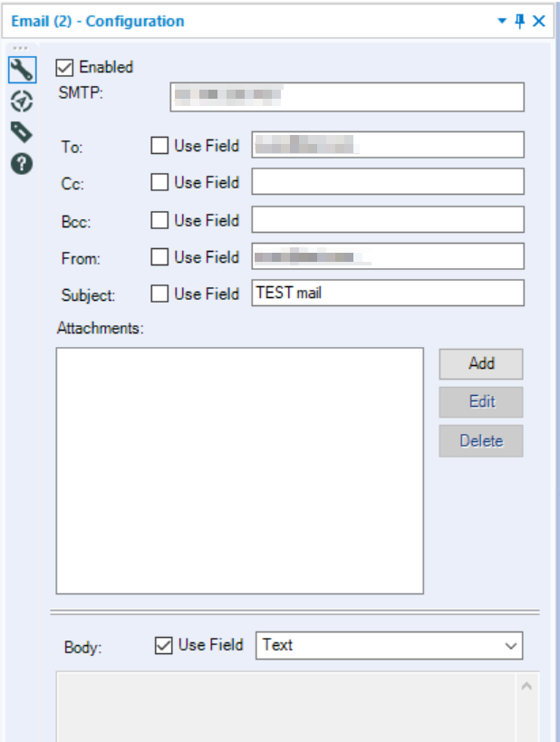Click the SMTP server input field
Screen dimensions: 560x742
pyautogui.click(x=347, y=97)
